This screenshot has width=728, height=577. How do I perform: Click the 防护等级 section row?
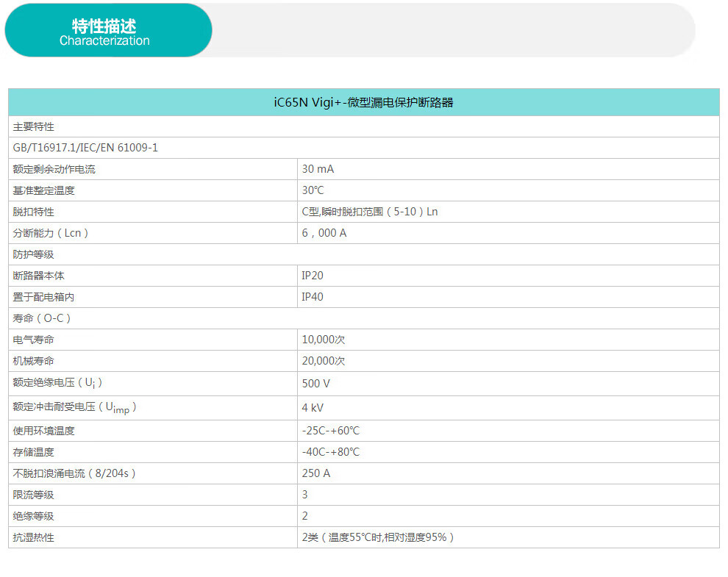(364, 254)
